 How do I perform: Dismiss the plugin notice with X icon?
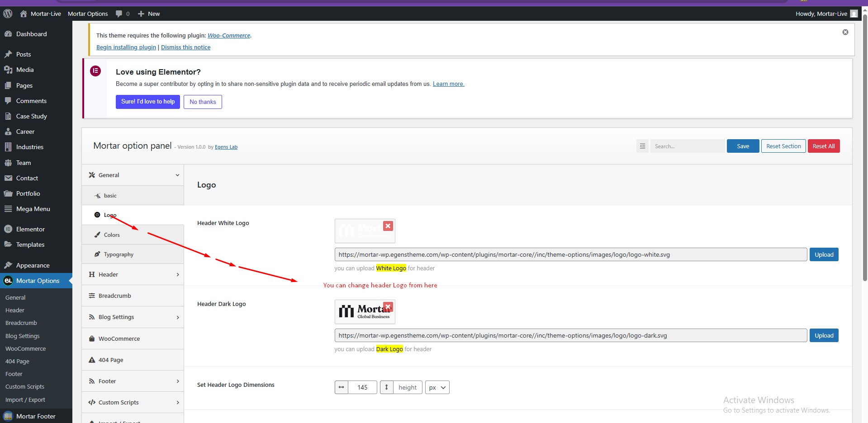point(845,32)
